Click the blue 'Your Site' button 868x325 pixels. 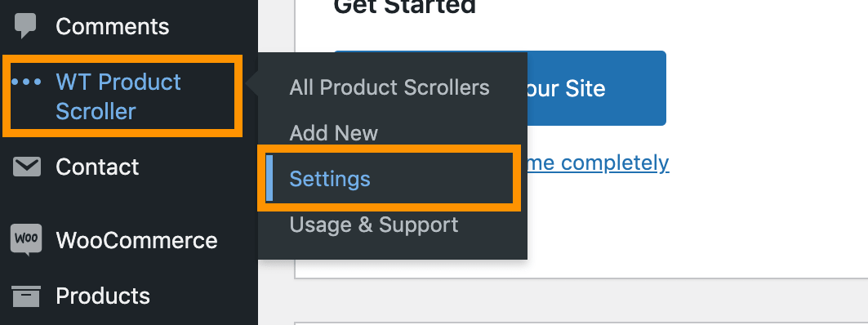[x=595, y=88]
